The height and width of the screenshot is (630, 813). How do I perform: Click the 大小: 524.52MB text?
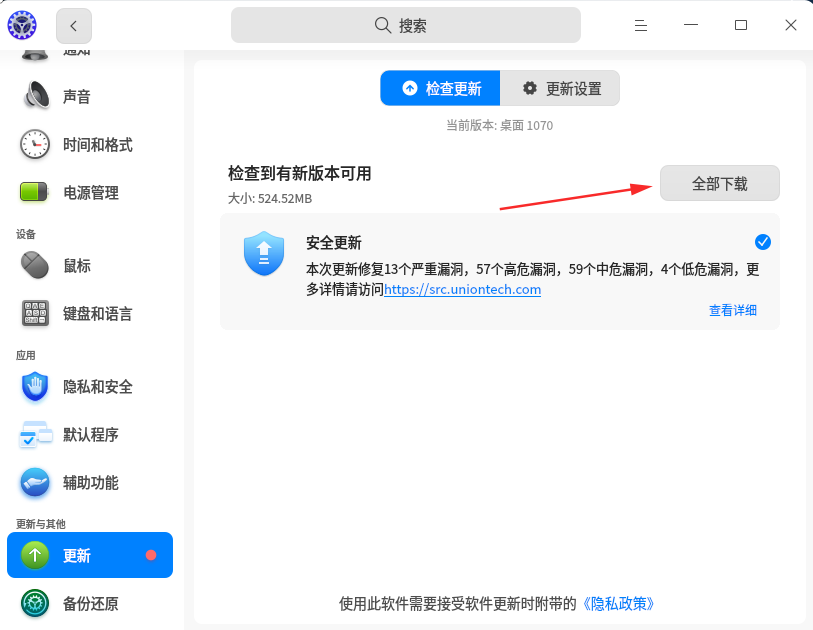(270, 199)
